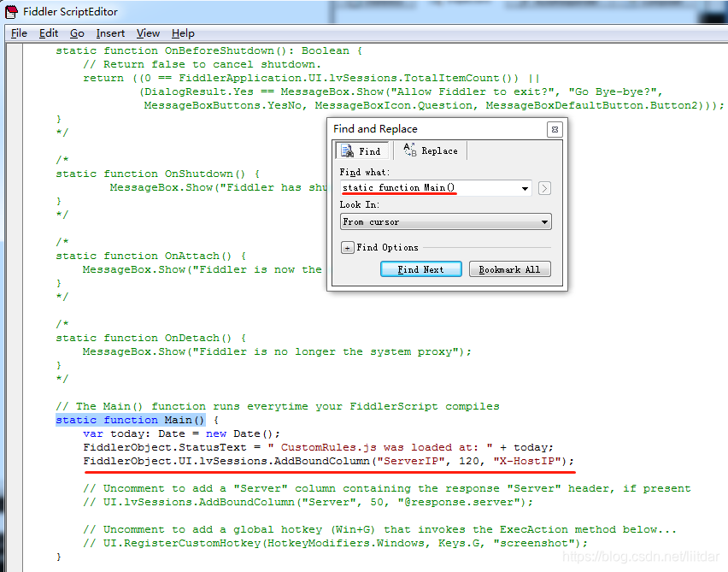This screenshot has width=728, height=572.
Task: Click the 'Uncomment to add a "Server" column' comment
Action: [x=387, y=488]
